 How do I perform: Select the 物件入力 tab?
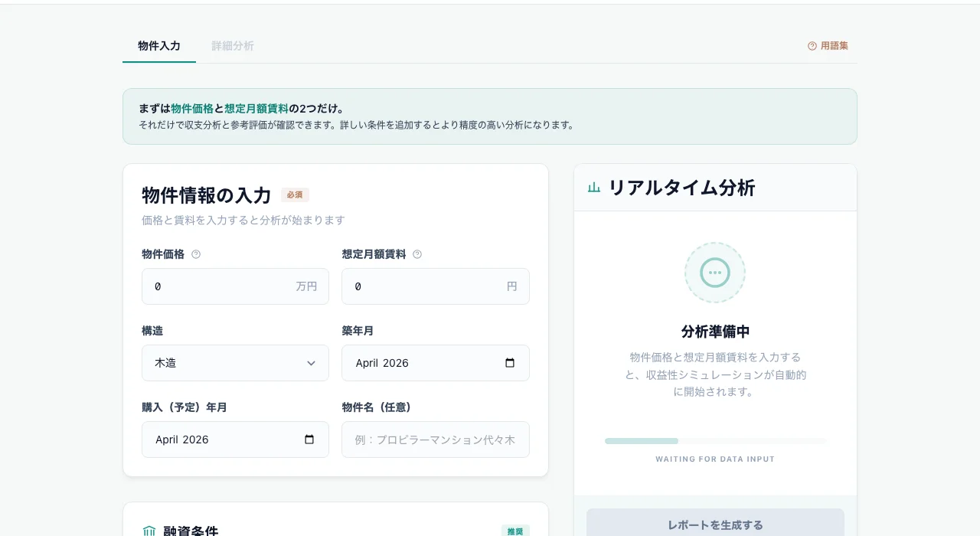[x=159, y=46]
